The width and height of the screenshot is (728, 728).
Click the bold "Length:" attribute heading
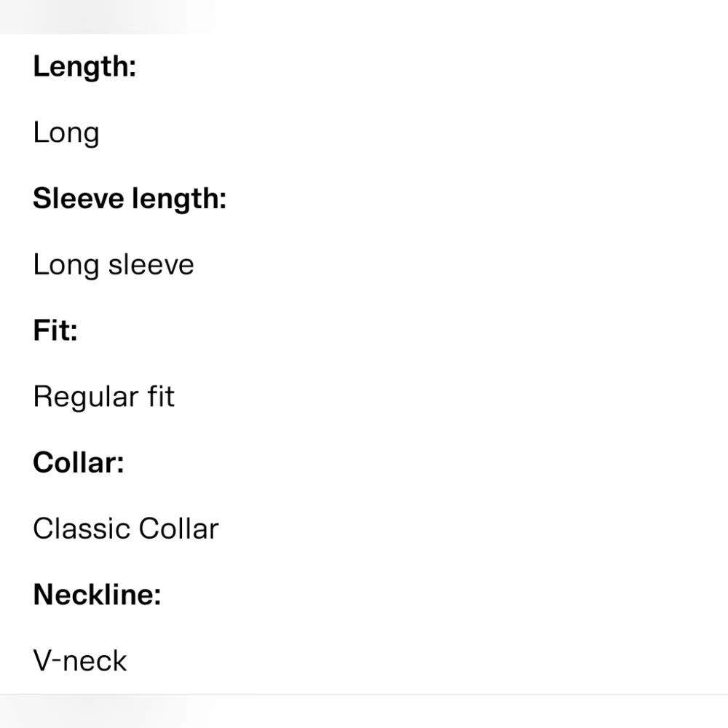84,67
